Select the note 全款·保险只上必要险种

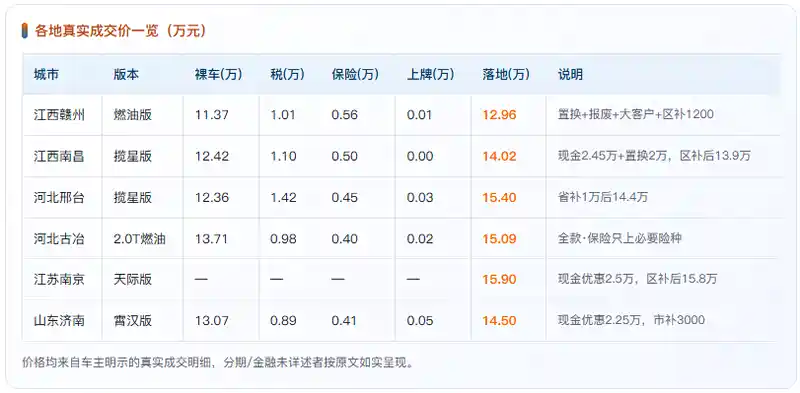click(619, 238)
